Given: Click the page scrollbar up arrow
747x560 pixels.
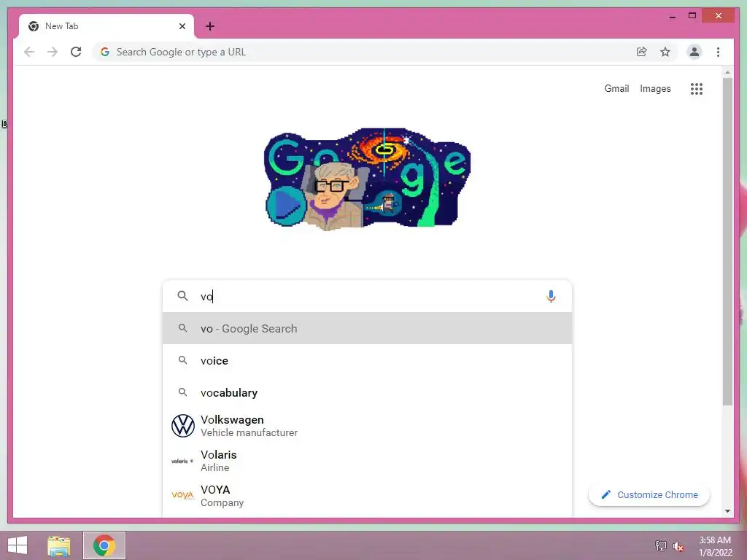Looking at the screenshot, I should point(727,72).
